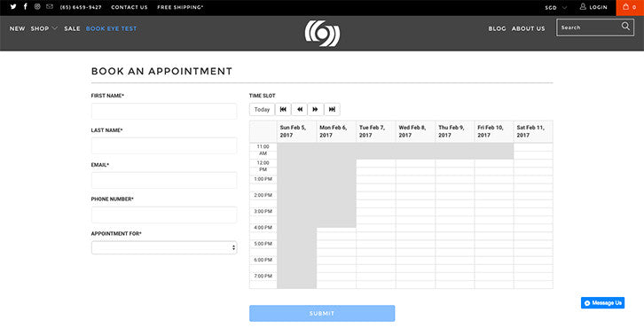Image resolution: width=644 pixels, height=328 pixels.
Task: Select Sat Feb 11 11:00 AM slot
Action: point(533,147)
